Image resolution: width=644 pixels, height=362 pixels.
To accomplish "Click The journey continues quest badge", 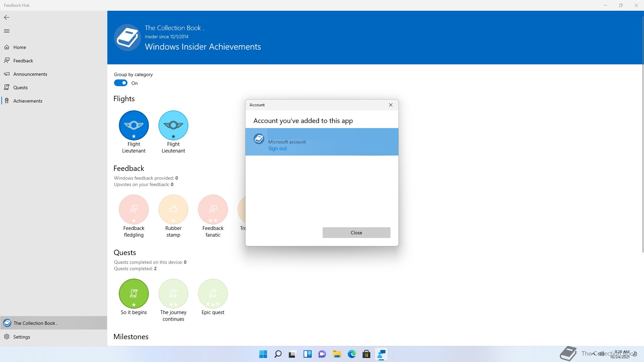I will tap(173, 294).
